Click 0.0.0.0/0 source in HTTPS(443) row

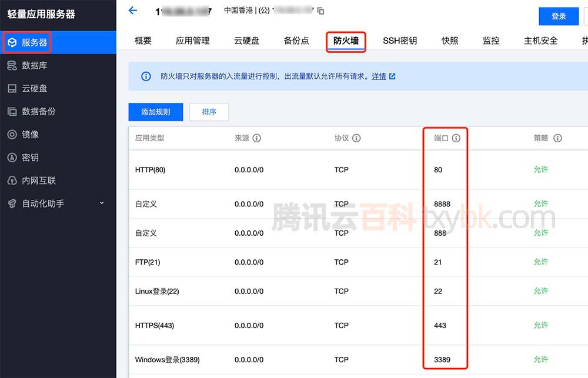point(249,326)
